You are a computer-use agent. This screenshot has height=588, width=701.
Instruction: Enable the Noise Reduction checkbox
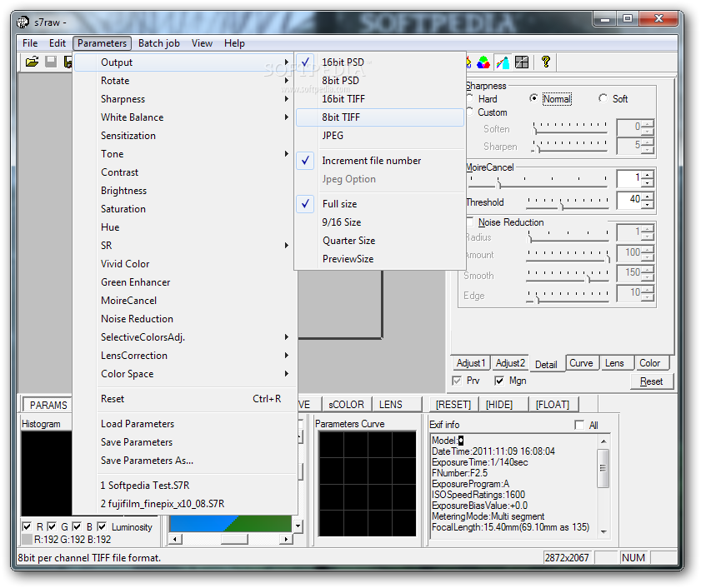coord(470,222)
